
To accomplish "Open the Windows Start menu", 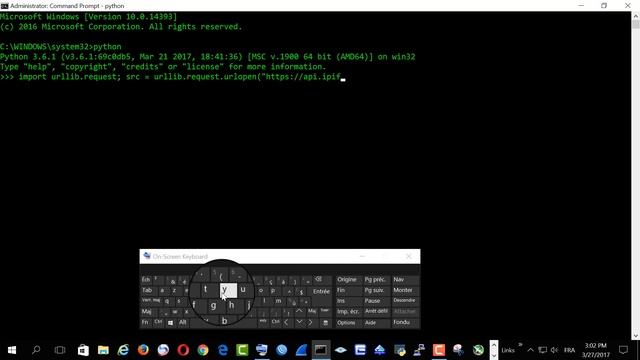I will (12, 350).
